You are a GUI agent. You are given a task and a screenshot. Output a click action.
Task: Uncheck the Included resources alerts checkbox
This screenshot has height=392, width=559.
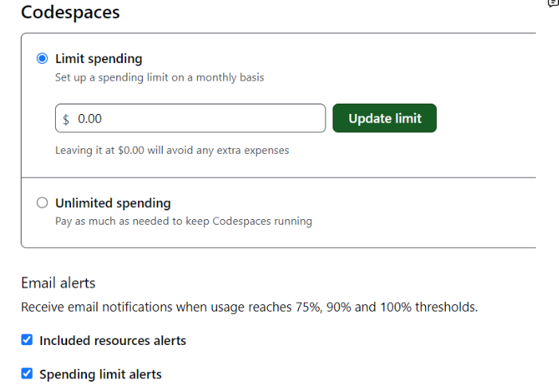point(27,340)
